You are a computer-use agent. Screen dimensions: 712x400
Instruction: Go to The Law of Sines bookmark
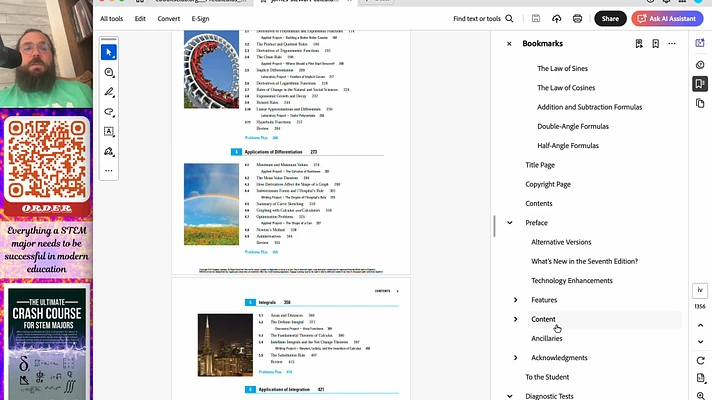click(562, 69)
